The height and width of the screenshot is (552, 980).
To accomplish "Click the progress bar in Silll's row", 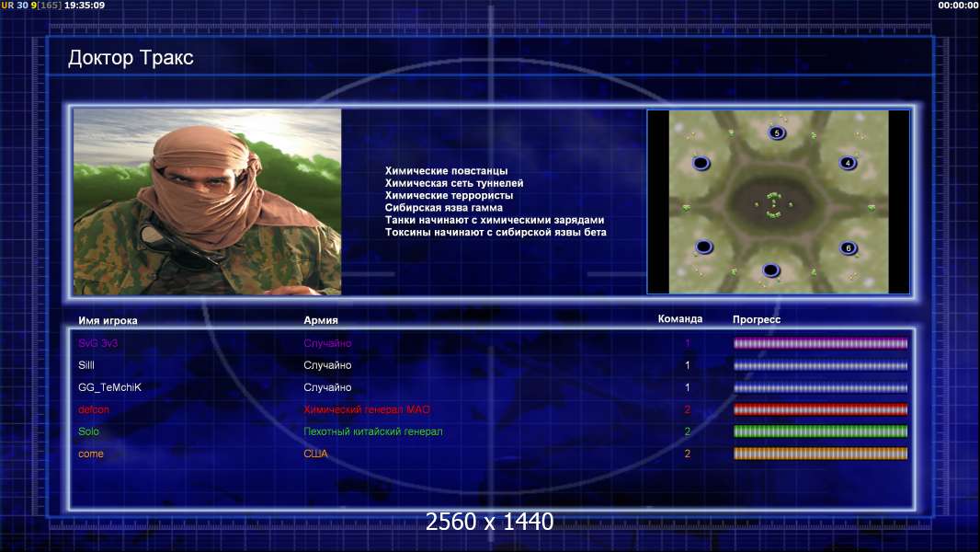I will (820, 366).
